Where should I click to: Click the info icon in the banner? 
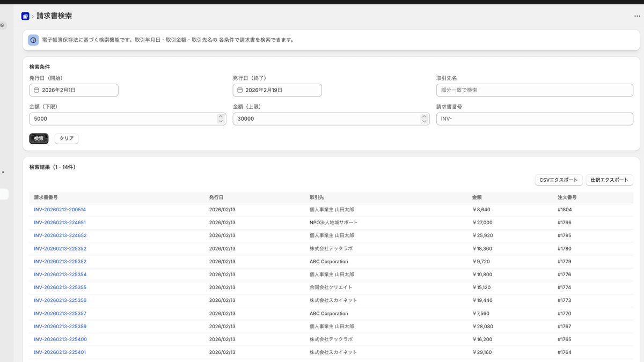(x=33, y=40)
